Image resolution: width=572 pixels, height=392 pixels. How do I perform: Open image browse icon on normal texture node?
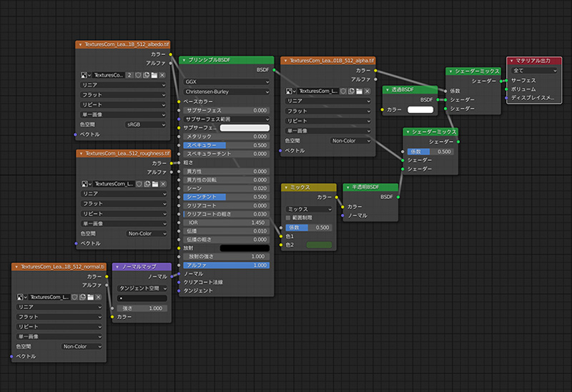pos(20,297)
